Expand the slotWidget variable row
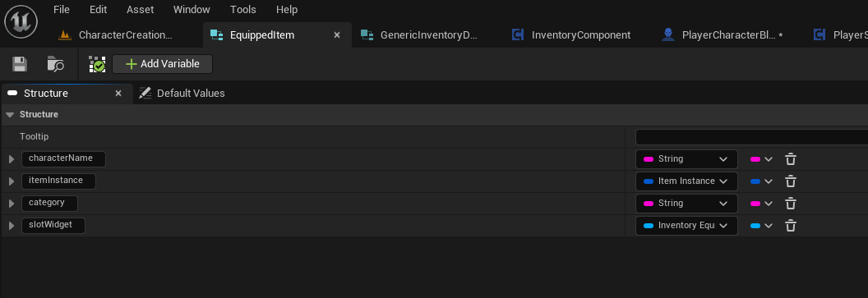Viewport: 868px width, 298px height. coord(12,226)
